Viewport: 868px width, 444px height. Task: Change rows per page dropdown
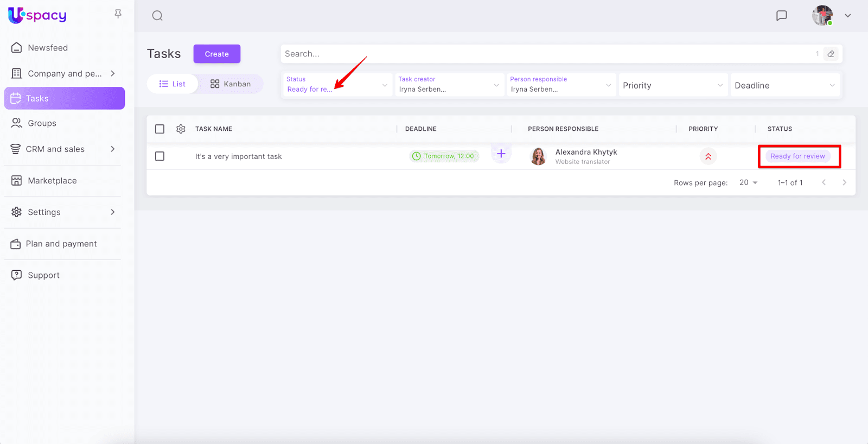pyautogui.click(x=748, y=183)
